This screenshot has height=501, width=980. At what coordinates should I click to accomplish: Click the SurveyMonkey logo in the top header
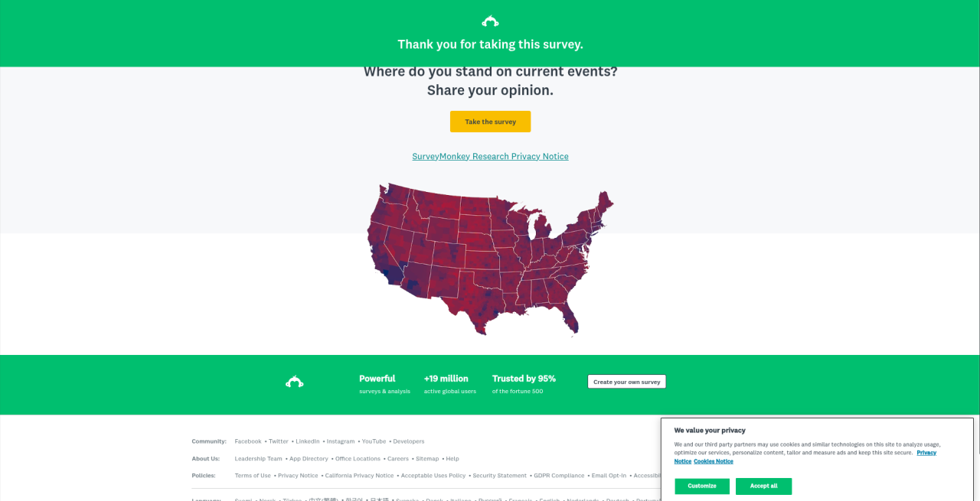point(490,21)
